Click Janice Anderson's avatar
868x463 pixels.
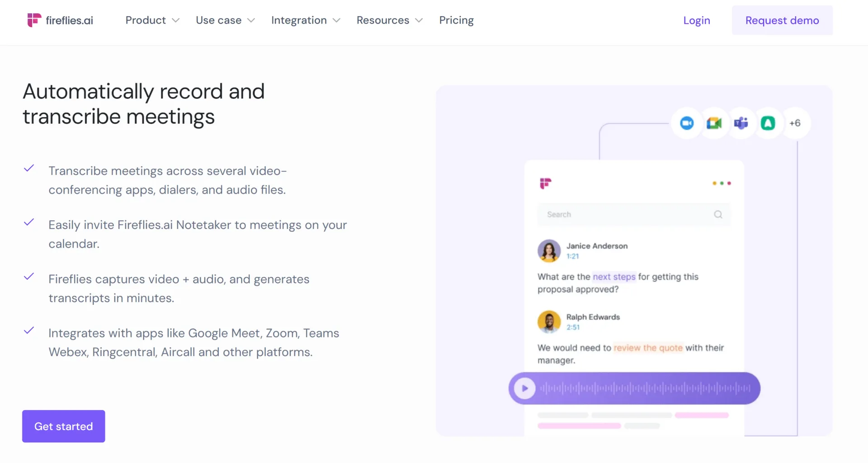click(x=549, y=251)
